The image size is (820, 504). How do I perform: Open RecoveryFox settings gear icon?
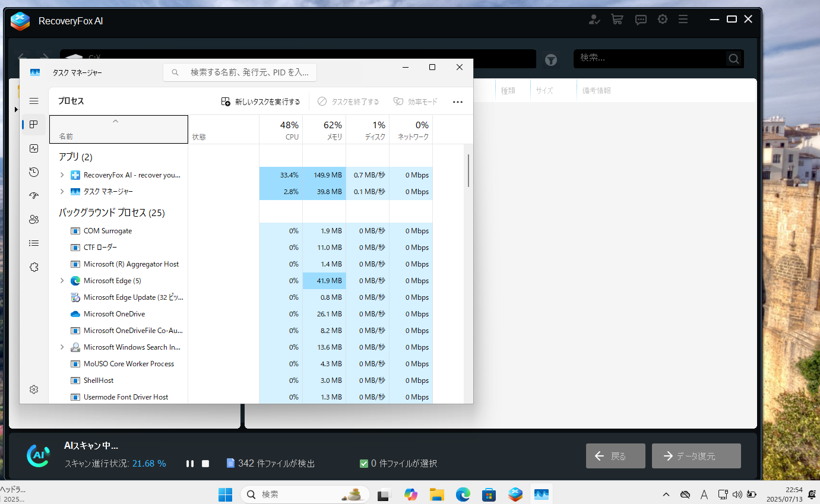[x=663, y=19]
